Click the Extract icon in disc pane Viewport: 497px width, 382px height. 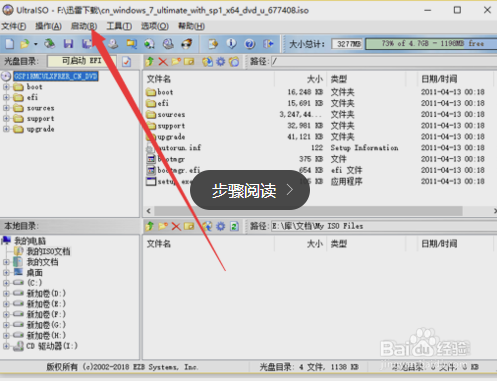tap(207, 62)
